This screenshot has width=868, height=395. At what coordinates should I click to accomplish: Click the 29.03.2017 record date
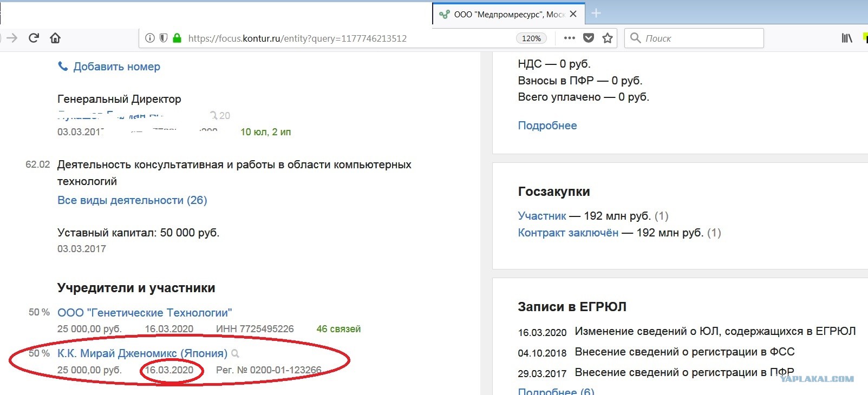[542, 373]
